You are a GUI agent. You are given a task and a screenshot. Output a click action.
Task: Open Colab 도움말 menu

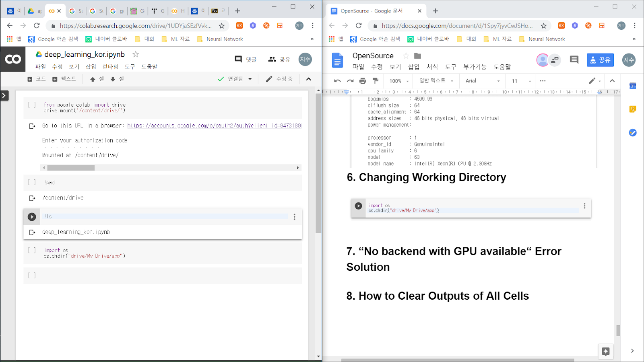click(149, 66)
